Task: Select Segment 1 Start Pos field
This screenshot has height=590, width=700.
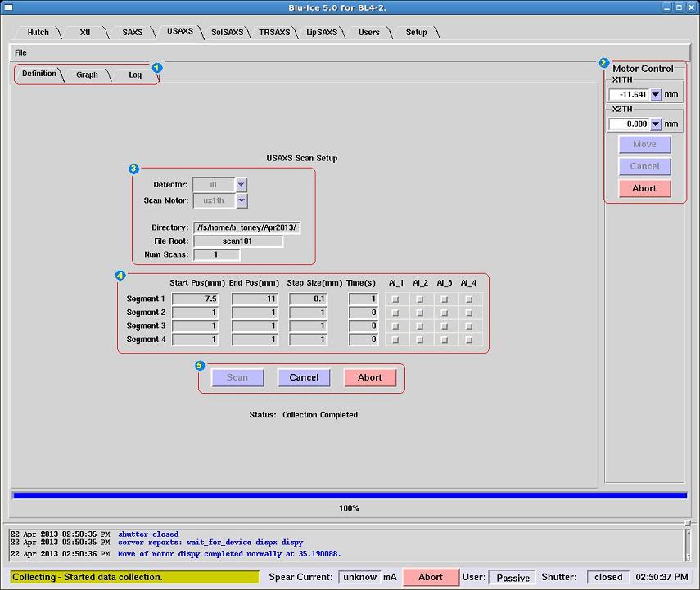Action: [195, 300]
